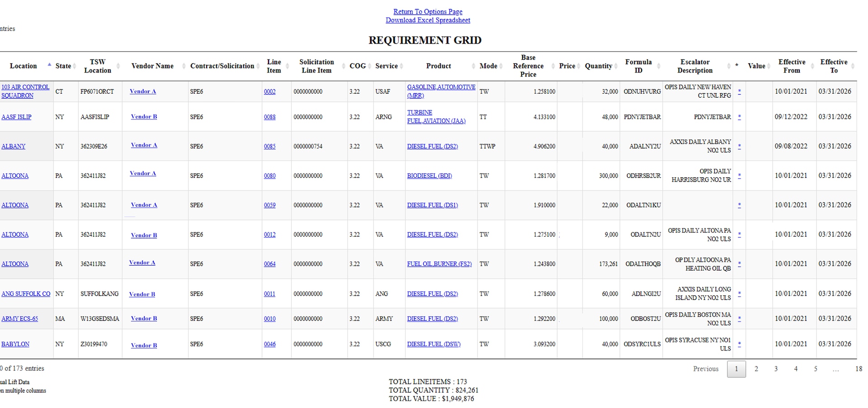Download the Excel Spreadsheet
This screenshot has width=868, height=408.
428,20
